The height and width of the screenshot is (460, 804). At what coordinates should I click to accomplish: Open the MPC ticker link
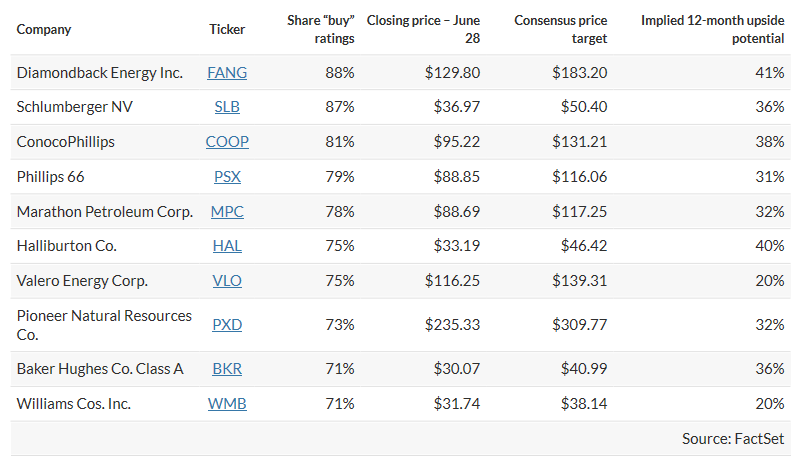pos(227,212)
